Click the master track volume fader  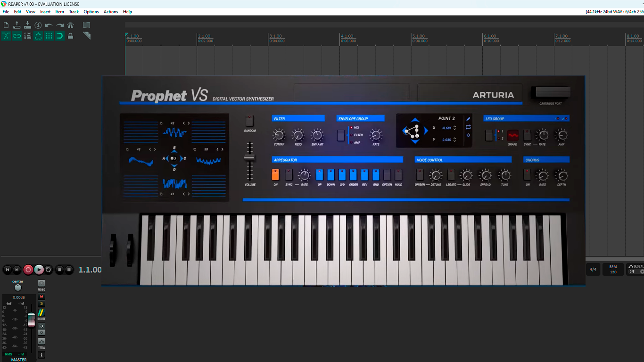[x=31, y=320]
